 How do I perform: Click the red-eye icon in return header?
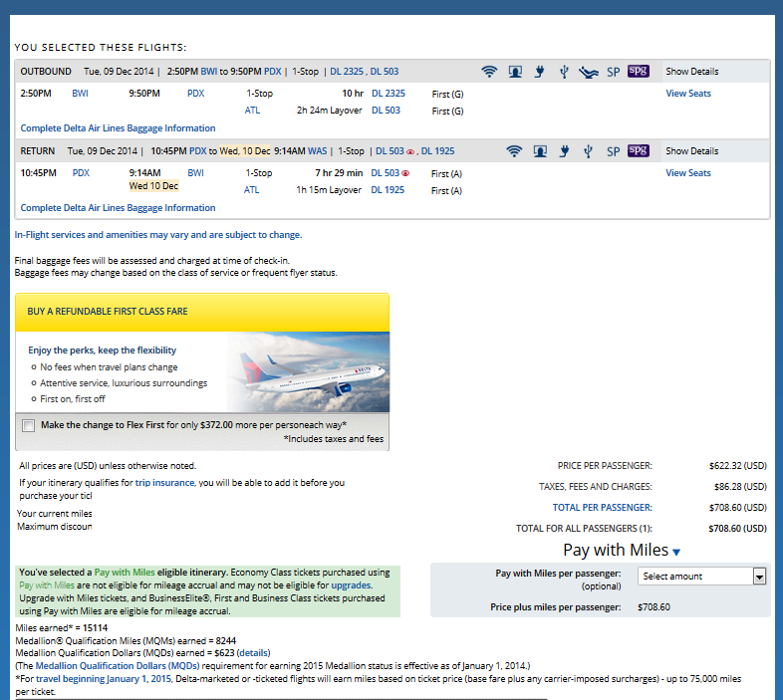[x=410, y=151]
